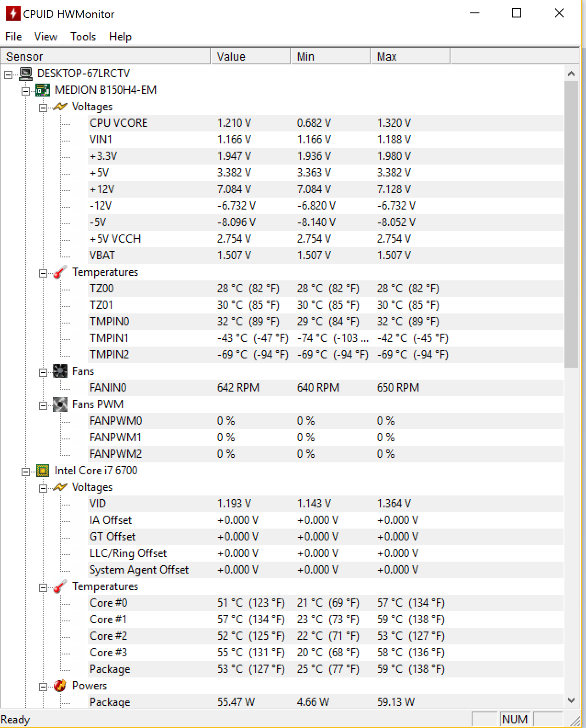
Task: Click the motherboard Temperatures thermometer icon
Action: coord(60,272)
